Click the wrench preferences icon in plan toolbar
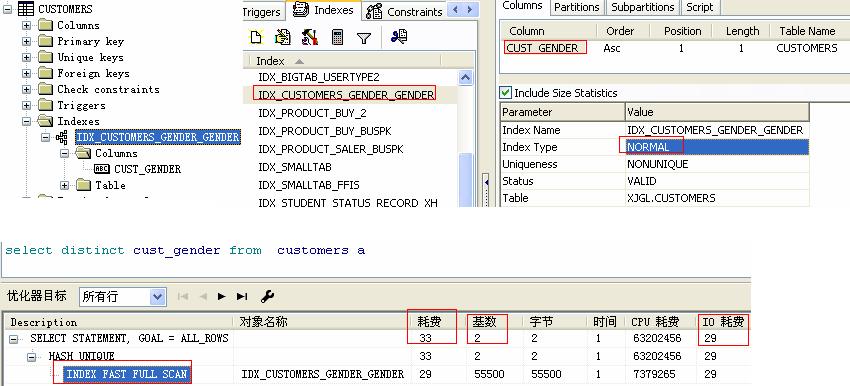Viewport: 850px width, 386px height. click(267, 296)
